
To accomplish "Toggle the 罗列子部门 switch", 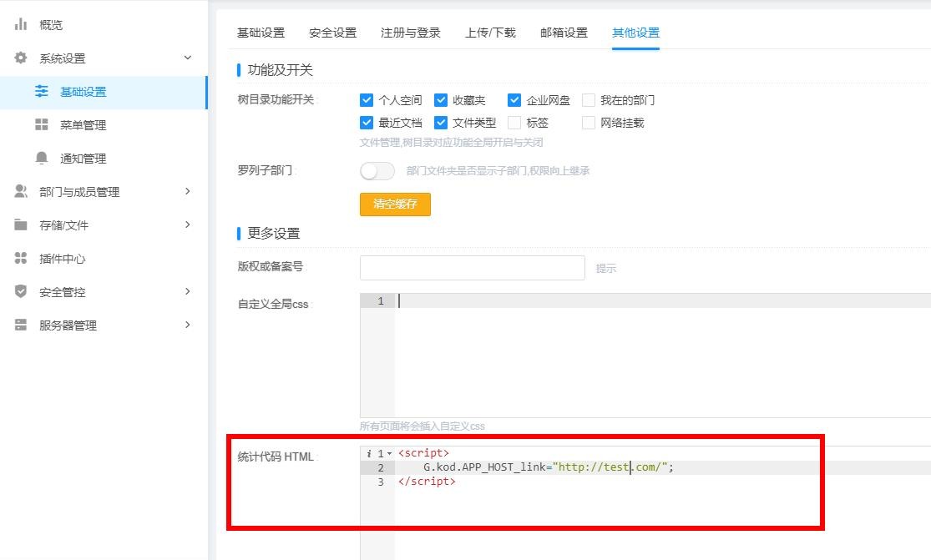I will (x=377, y=171).
